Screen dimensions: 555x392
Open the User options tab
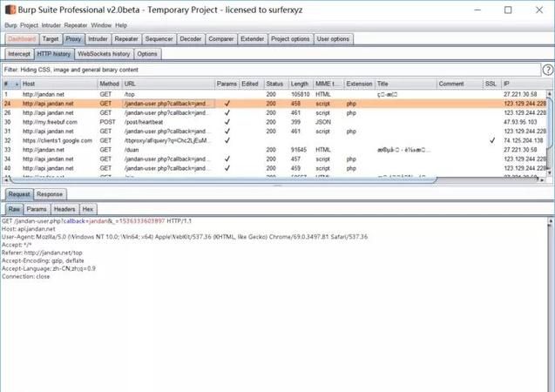tap(333, 39)
